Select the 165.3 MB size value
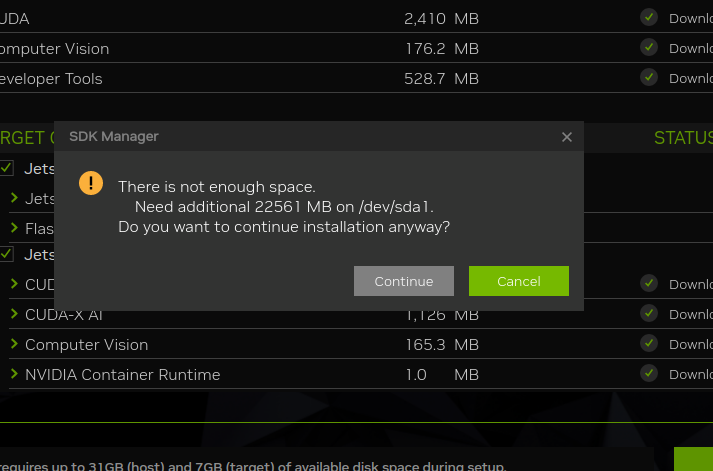This screenshot has height=471, width=713. point(442,345)
